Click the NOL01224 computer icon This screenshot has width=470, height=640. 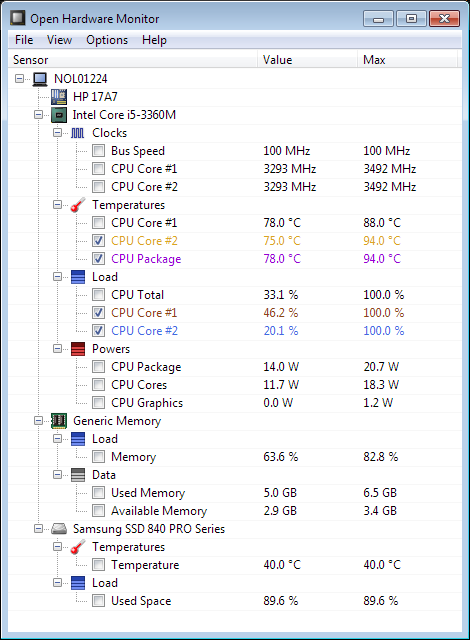(x=40, y=79)
